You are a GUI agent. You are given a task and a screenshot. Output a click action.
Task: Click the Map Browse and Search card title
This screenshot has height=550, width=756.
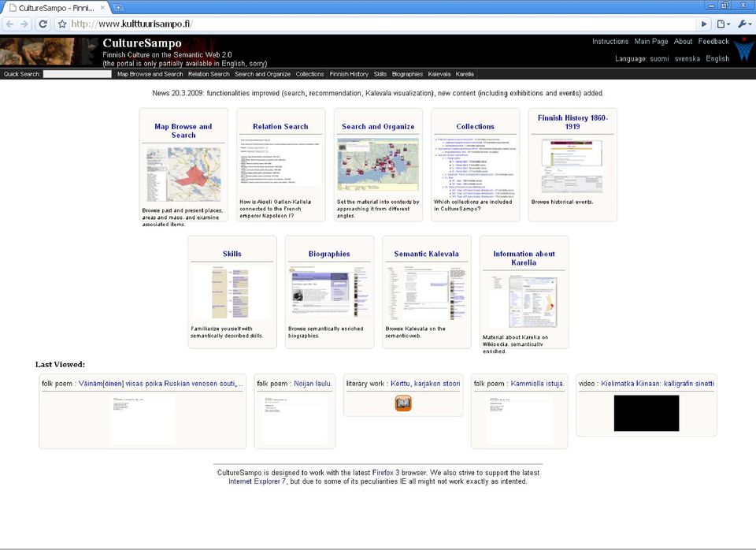tap(183, 131)
